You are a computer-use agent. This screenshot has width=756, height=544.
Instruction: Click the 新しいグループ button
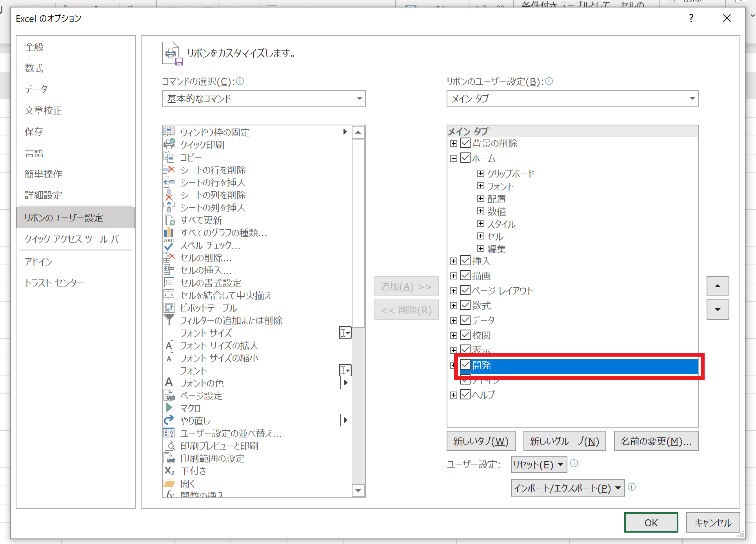(565, 441)
